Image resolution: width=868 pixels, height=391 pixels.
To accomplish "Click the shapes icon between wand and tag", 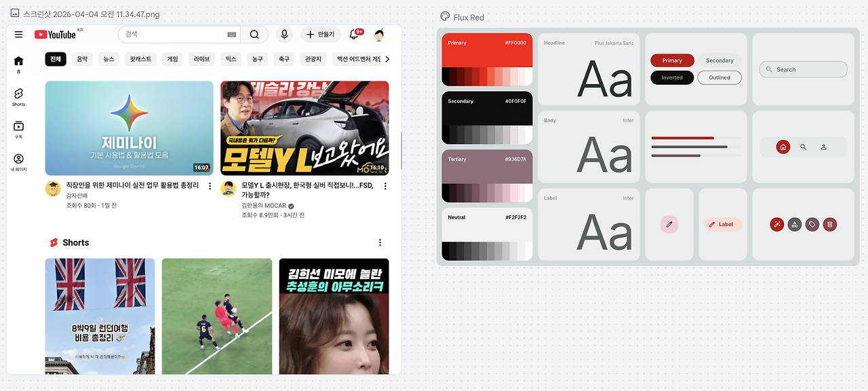I will (794, 224).
